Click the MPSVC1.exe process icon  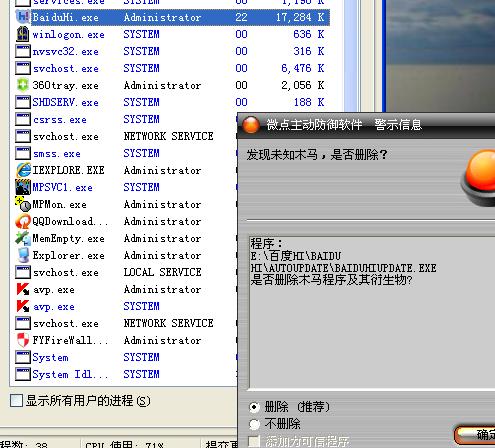tap(23, 187)
